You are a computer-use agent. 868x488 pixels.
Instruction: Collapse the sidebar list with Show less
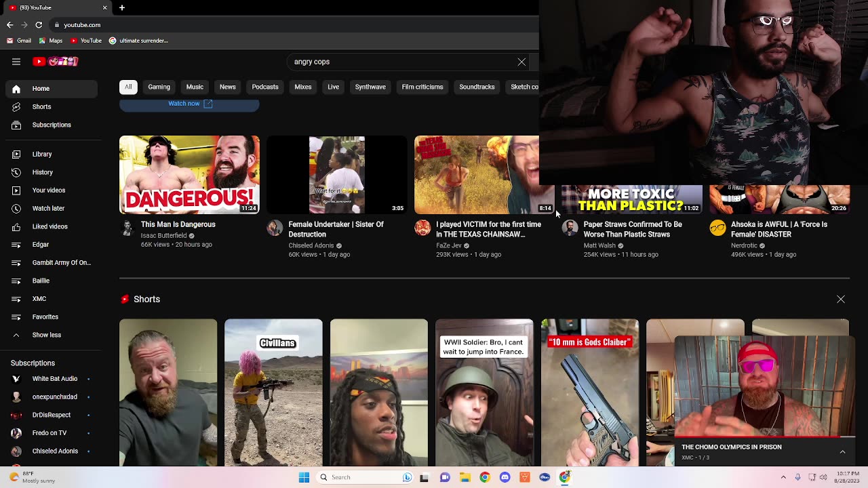click(52, 335)
